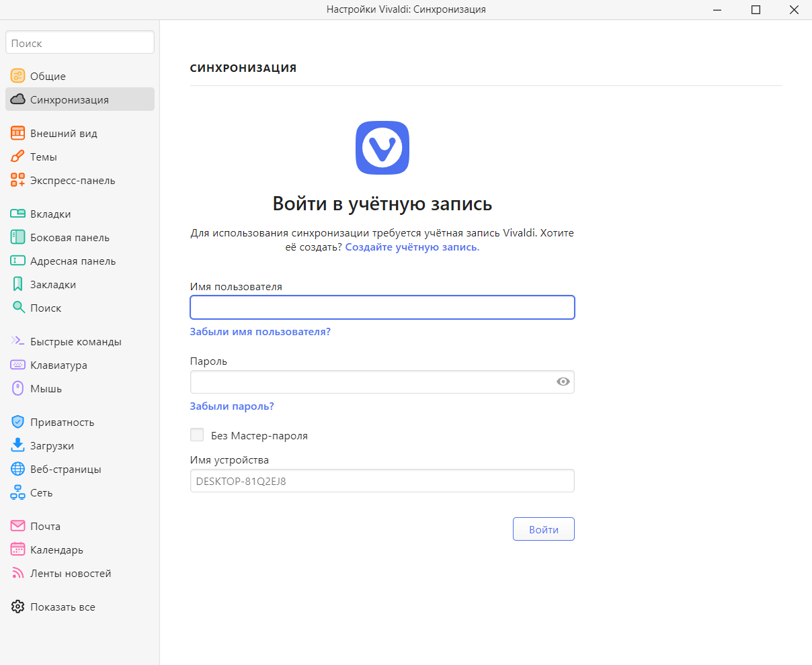Image resolution: width=812 pixels, height=665 pixels.
Task: Click the Войти login button
Action: [x=544, y=529]
